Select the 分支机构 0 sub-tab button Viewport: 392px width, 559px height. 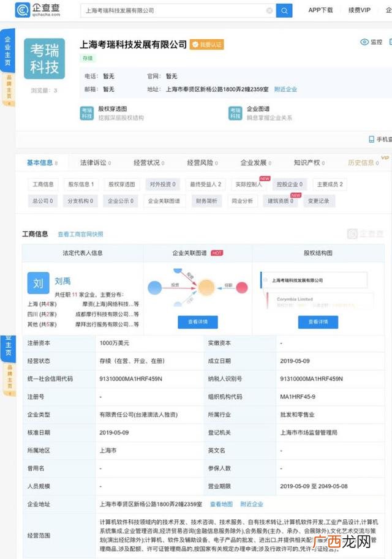coord(80,201)
